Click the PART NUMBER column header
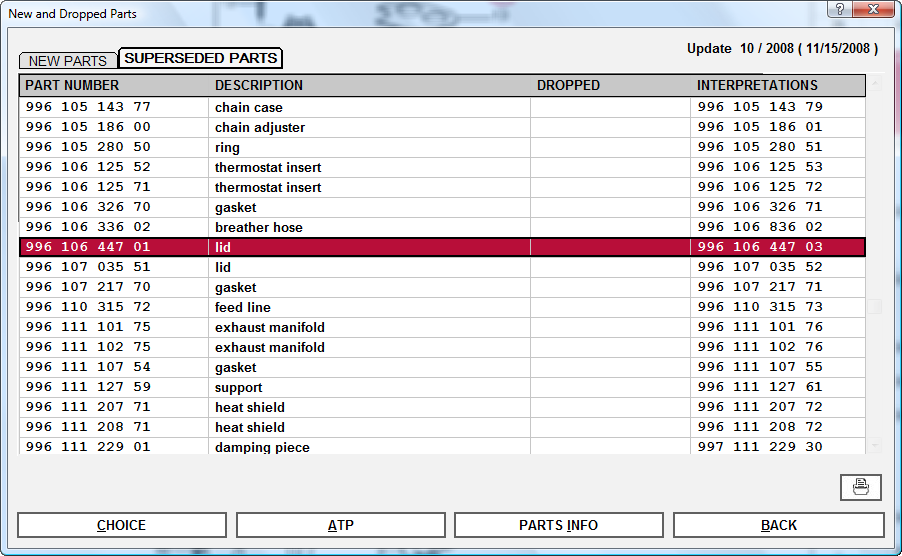Screen dimensions: 902x556 (72, 85)
